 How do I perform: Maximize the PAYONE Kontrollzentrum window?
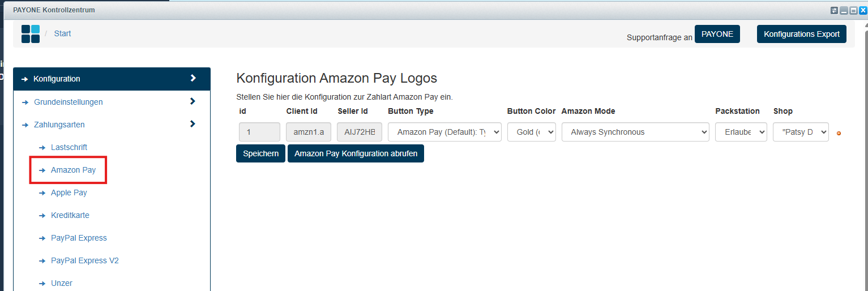(x=853, y=10)
